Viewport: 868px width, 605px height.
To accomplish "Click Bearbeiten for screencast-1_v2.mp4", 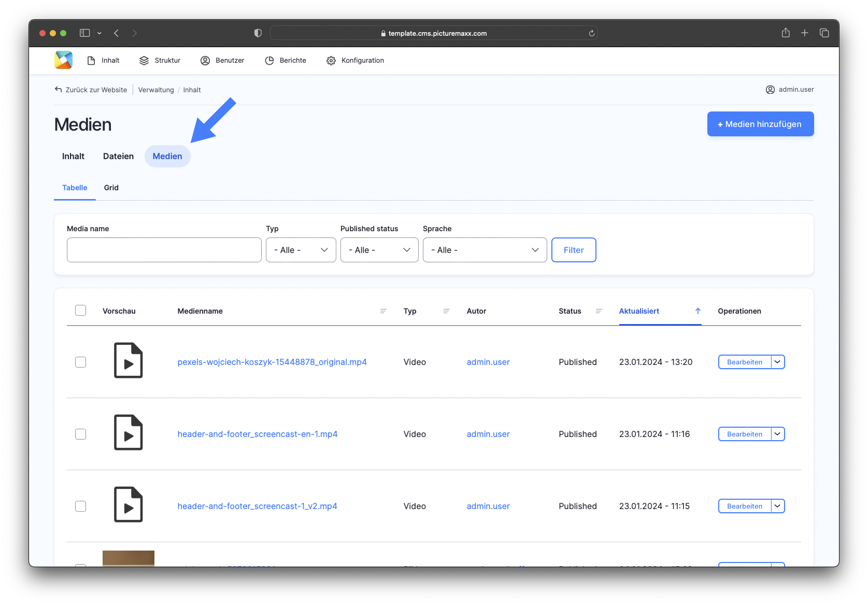I will click(x=745, y=506).
